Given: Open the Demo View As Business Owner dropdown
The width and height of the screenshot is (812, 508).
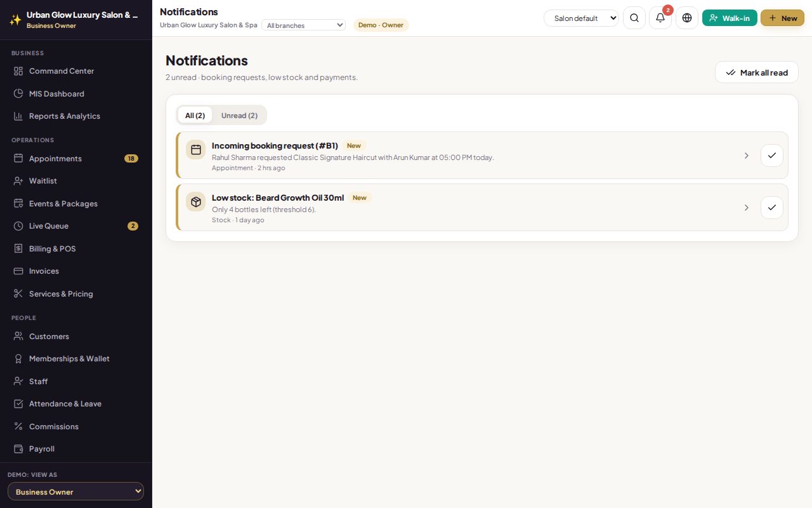Looking at the screenshot, I should point(75,491).
